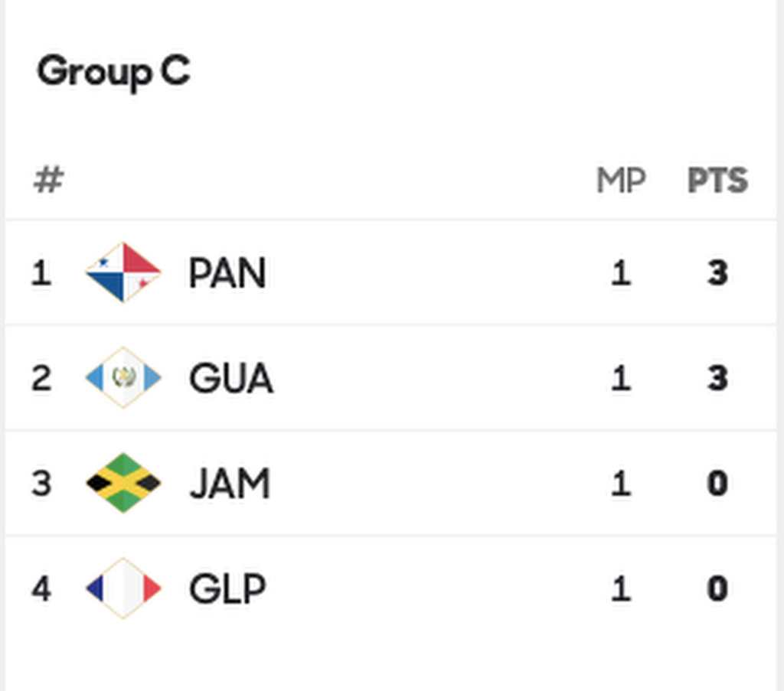The width and height of the screenshot is (784, 691).
Task: Click the Panama flag icon
Action: click(x=123, y=272)
